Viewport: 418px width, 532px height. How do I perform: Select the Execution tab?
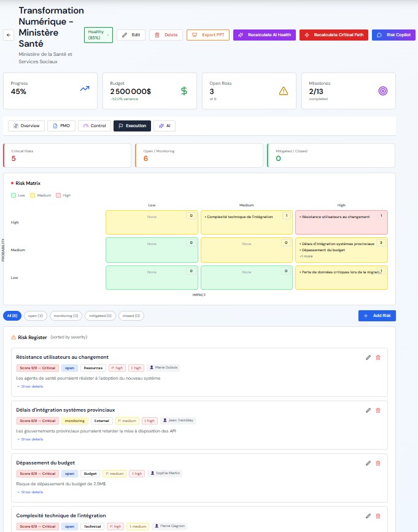pyautogui.click(x=132, y=126)
